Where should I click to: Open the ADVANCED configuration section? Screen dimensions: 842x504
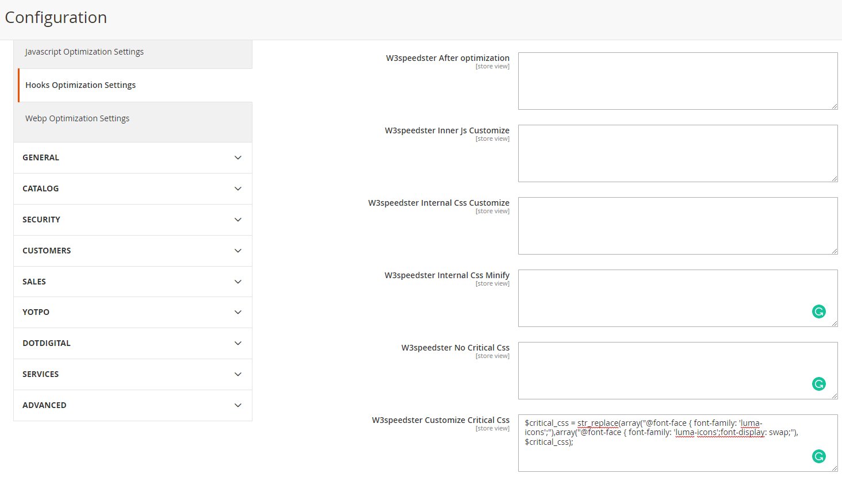click(x=132, y=405)
